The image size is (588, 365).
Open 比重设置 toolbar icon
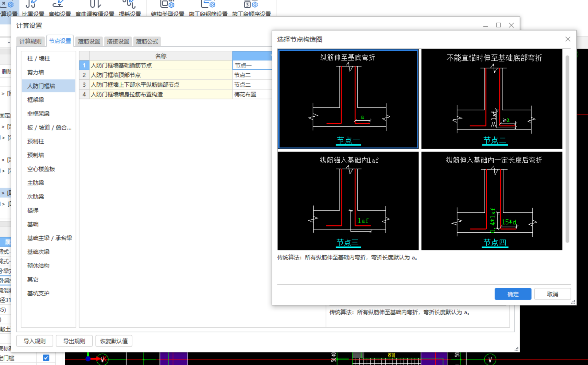pos(33,8)
